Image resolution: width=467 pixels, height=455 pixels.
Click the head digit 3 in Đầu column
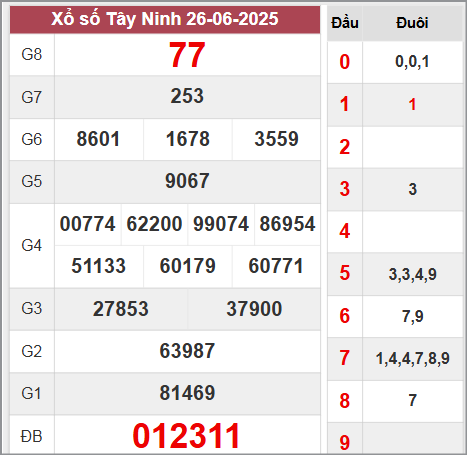(345, 189)
